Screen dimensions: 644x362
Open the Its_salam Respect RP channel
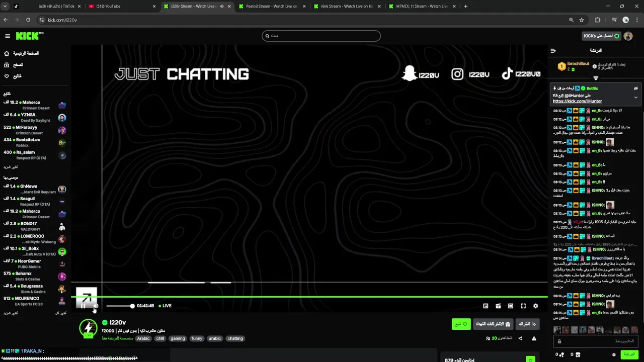click(35, 155)
